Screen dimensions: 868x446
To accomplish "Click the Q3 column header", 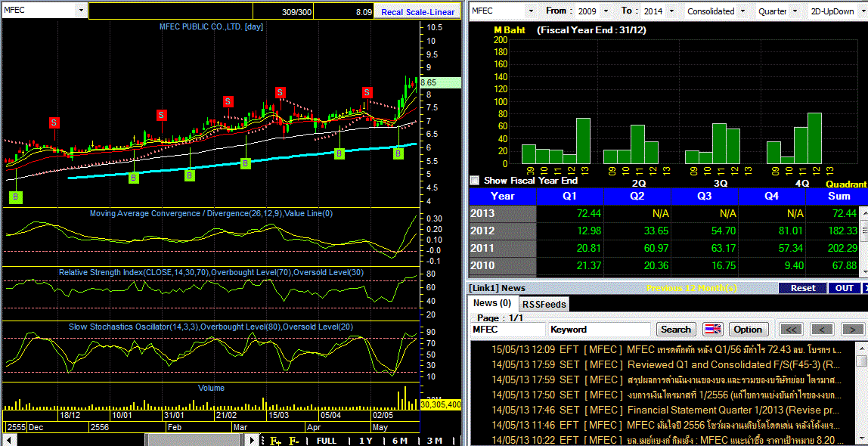I will pos(705,196).
